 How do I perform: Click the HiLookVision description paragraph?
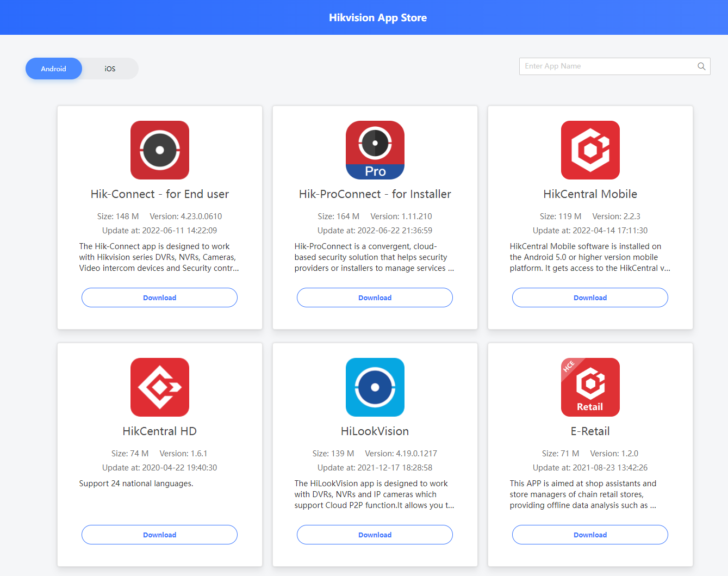[x=374, y=494]
